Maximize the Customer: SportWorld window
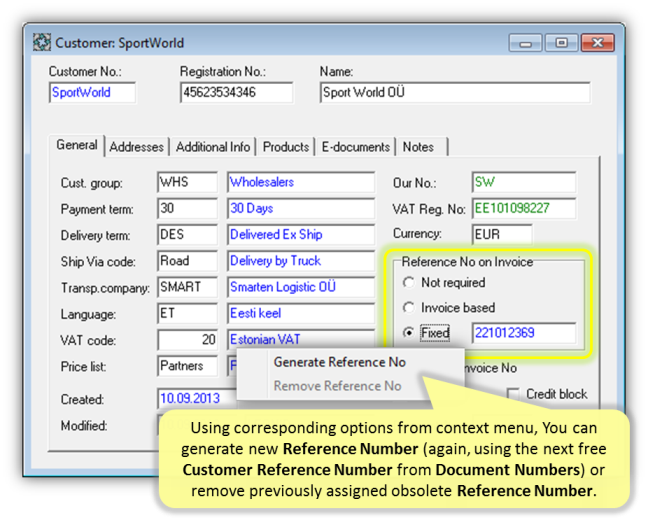The width and height of the screenshot is (648, 520). 561,43
